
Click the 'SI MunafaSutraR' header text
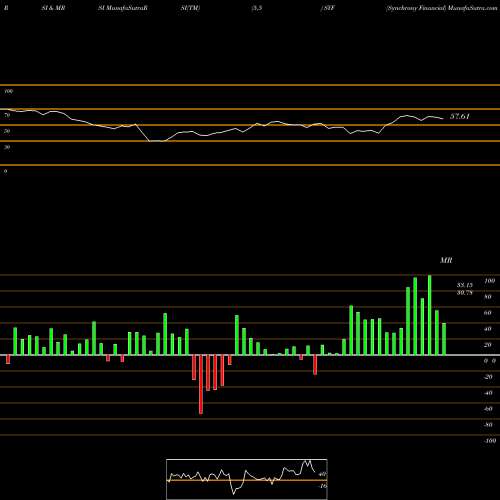coord(123,8)
